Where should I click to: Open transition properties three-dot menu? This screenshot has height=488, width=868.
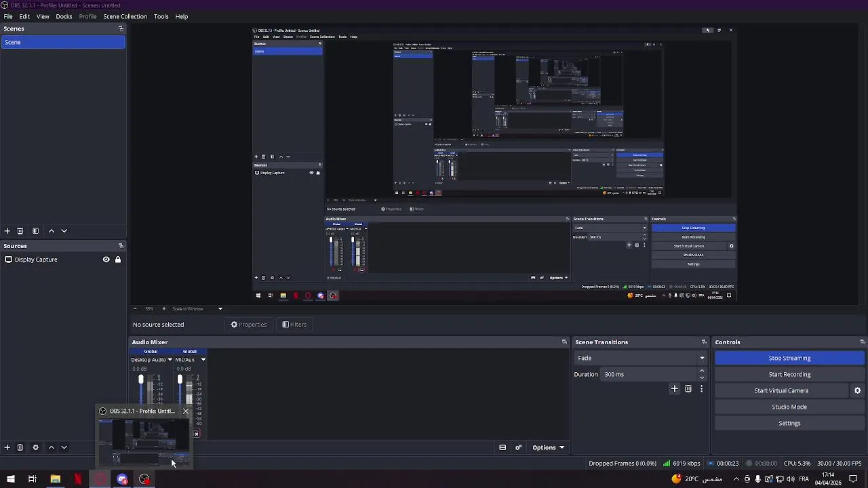point(701,389)
